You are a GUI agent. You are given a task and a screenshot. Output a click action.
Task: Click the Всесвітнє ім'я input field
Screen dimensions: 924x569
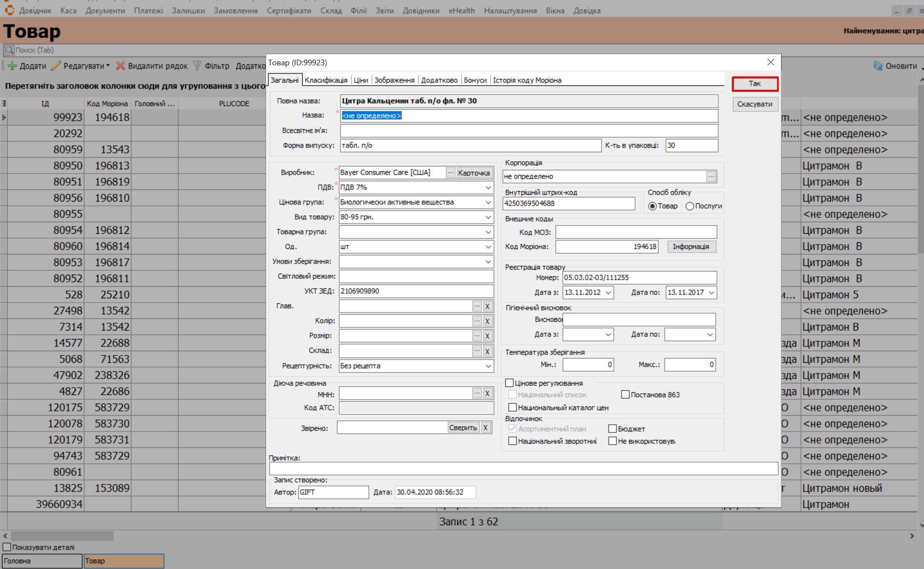click(x=529, y=131)
